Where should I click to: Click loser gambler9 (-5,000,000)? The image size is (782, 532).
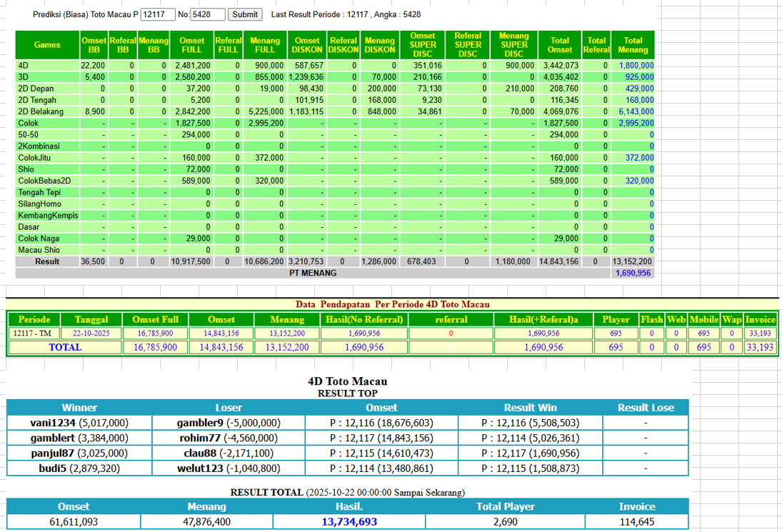[x=229, y=423]
